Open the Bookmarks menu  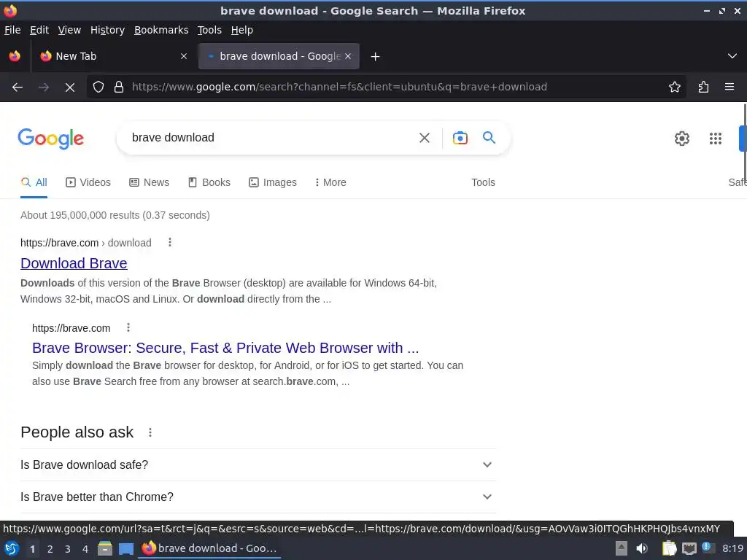(161, 30)
